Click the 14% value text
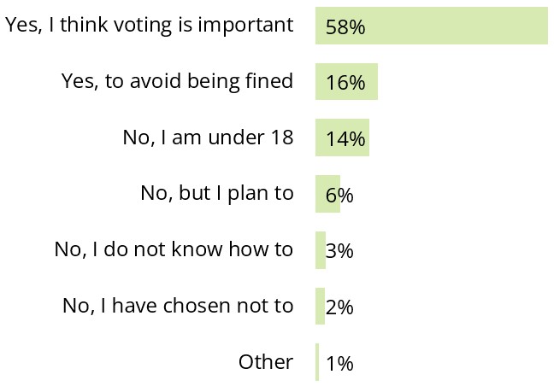The height and width of the screenshot is (392, 554). [345, 139]
